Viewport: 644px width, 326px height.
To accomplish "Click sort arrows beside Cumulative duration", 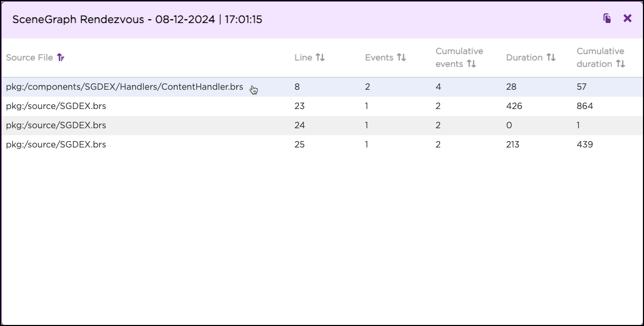I will pos(620,64).
